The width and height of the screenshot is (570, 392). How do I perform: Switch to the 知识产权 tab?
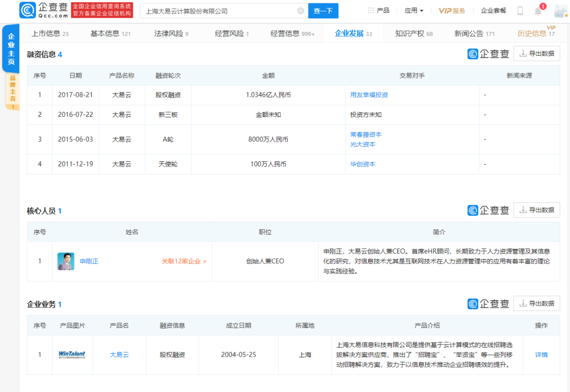pyautogui.click(x=414, y=34)
